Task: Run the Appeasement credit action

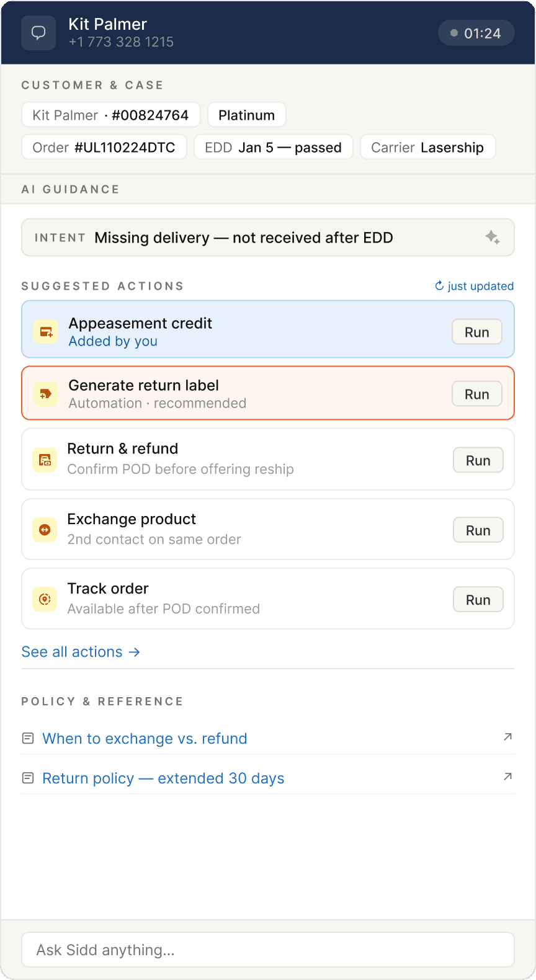Action: 476,332
